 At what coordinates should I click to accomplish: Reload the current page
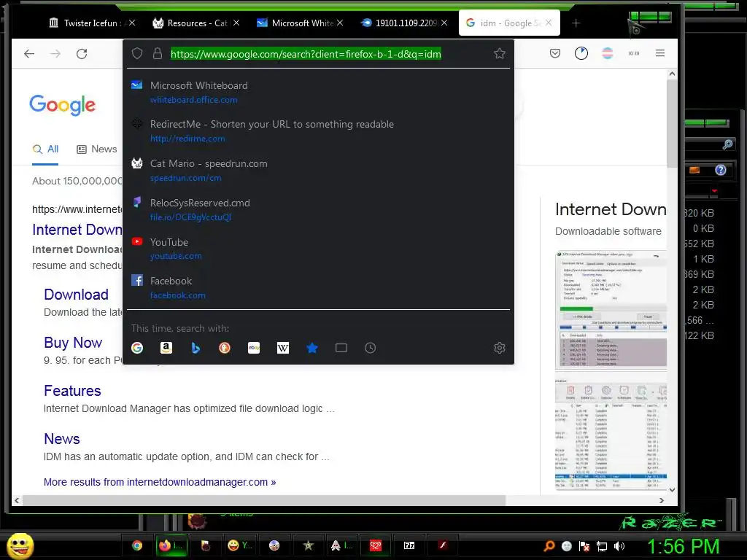click(82, 54)
